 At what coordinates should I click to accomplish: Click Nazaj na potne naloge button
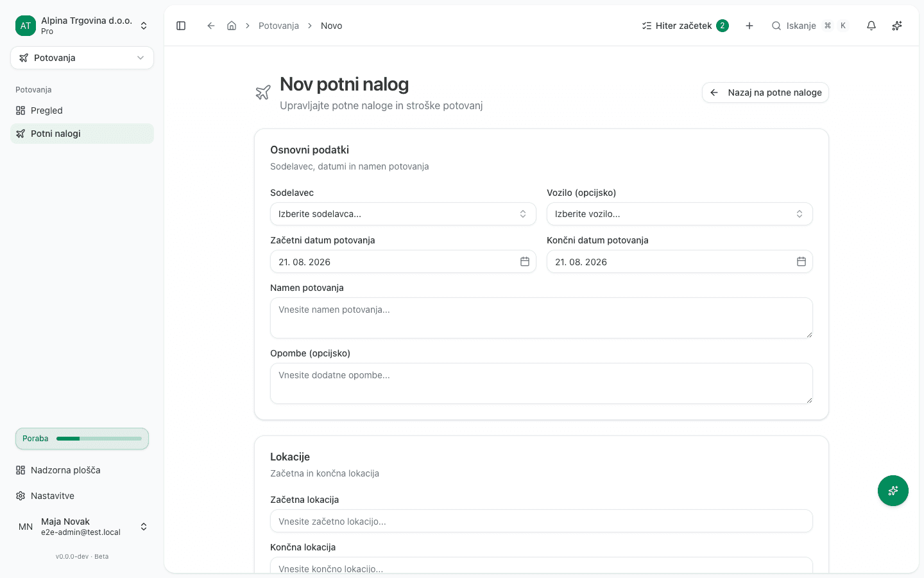pyautogui.click(x=766, y=92)
